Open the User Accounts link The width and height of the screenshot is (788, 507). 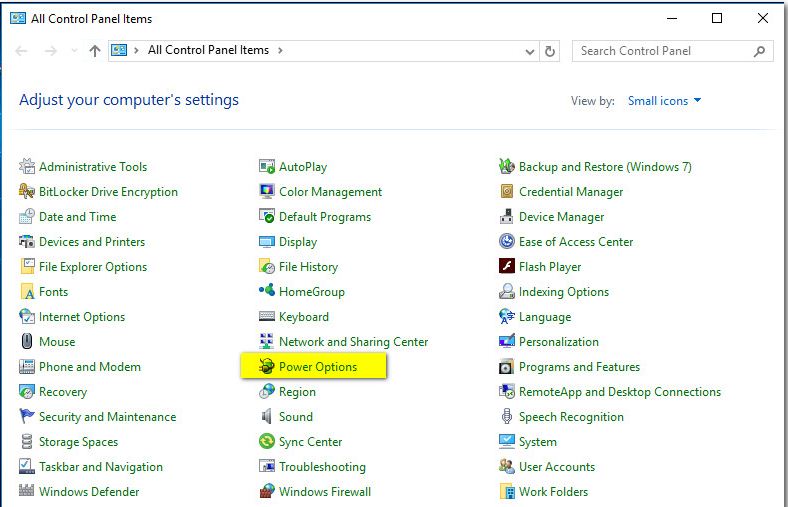coord(557,467)
